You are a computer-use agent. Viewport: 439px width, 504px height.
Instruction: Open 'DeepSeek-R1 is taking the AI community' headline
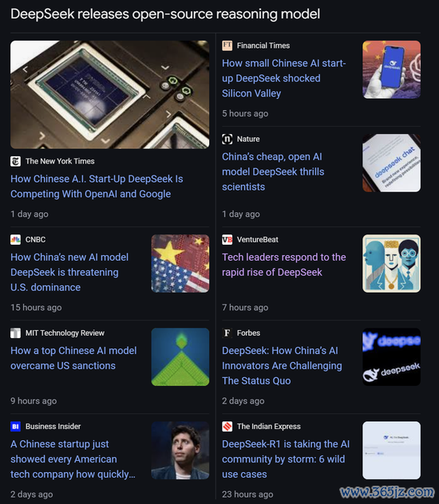tap(286, 459)
